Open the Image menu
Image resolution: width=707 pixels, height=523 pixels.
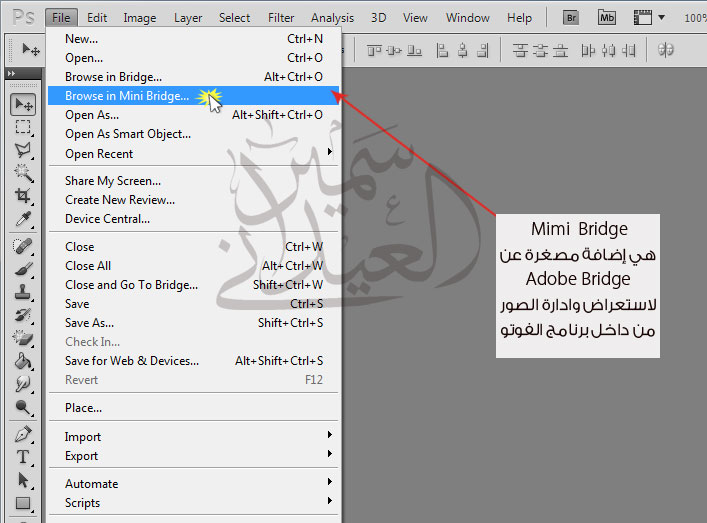tap(140, 18)
